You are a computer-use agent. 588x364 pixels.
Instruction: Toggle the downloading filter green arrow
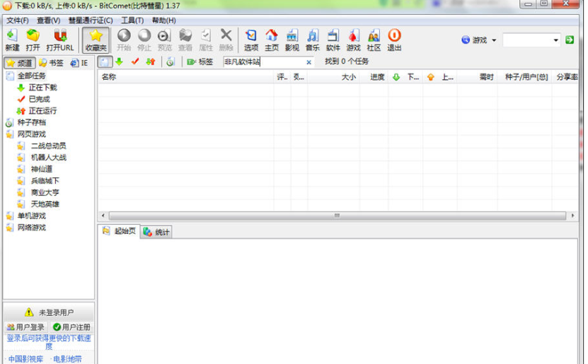120,61
